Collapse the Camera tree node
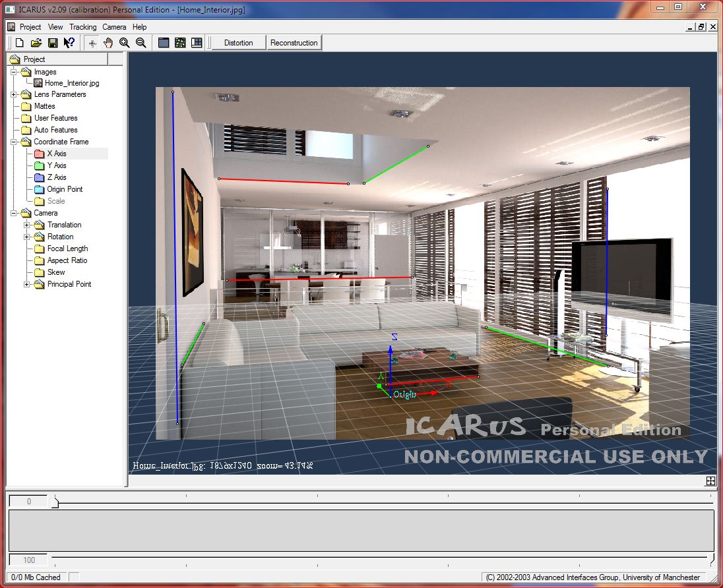 (x=14, y=213)
